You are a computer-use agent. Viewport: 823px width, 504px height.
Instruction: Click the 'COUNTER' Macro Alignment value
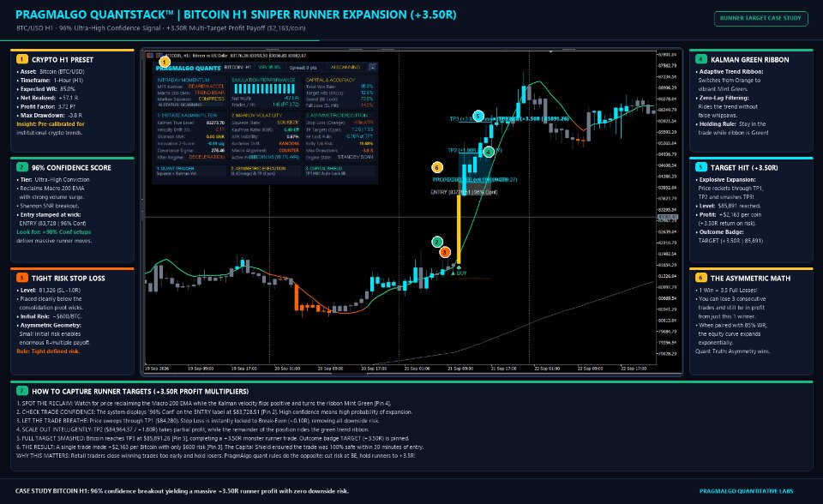[x=289, y=150]
